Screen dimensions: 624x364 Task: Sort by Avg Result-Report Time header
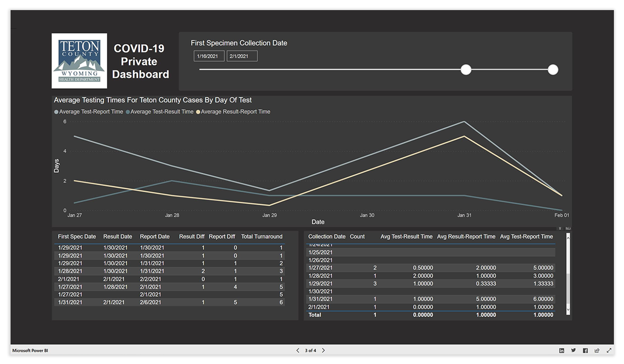pos(466,237)
